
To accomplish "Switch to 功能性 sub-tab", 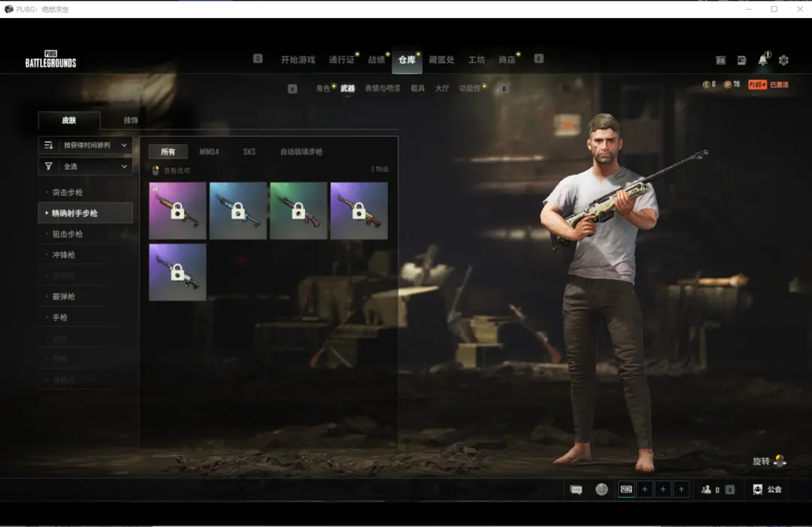I will [470, 89].
